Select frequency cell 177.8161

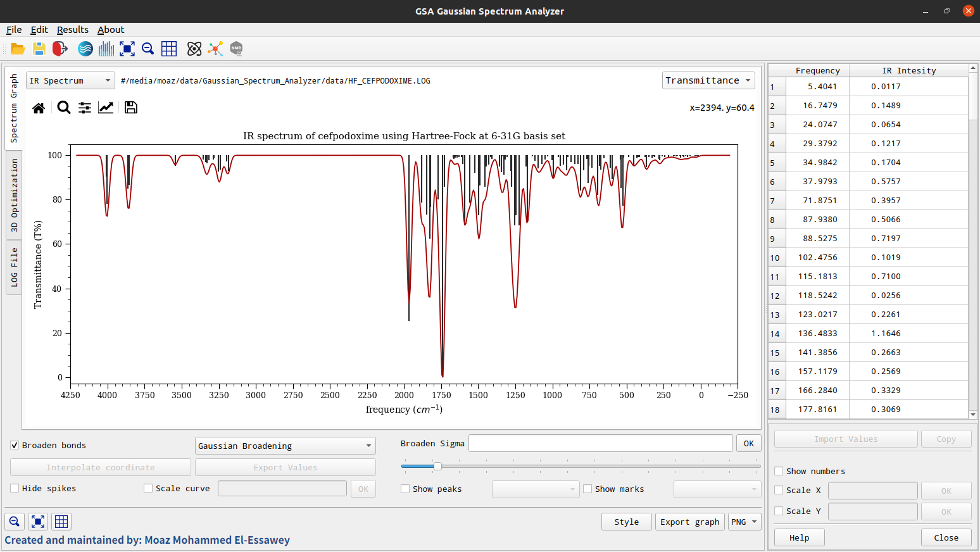tap(818, 410)
